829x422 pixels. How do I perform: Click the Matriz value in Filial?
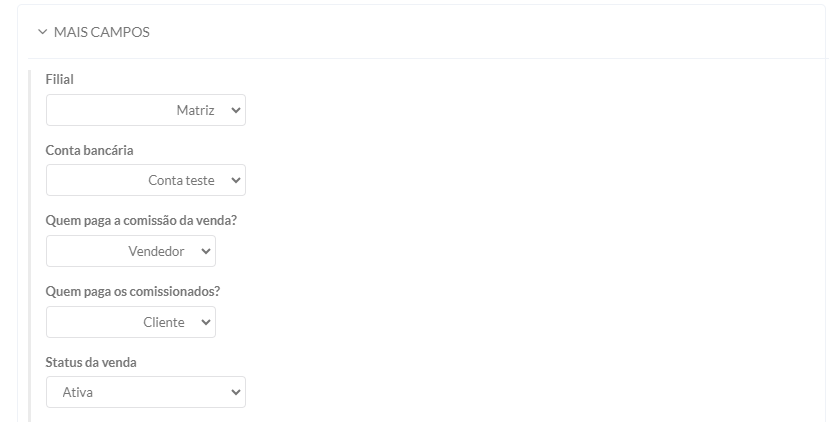(195, 110)
